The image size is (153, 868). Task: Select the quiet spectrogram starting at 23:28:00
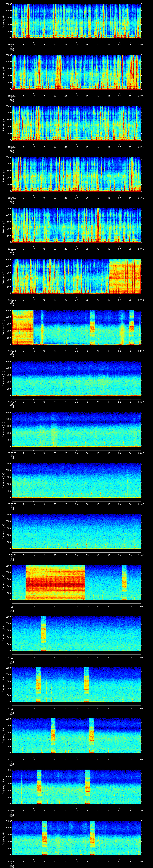point(76,378)
